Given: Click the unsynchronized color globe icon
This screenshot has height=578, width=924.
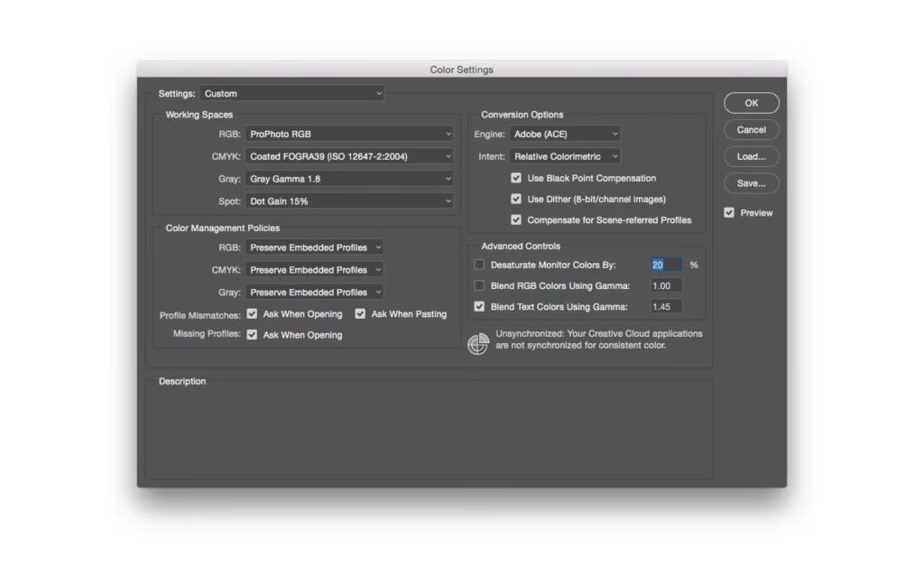Looking at the screenshot, I should [x=478, y=344].
